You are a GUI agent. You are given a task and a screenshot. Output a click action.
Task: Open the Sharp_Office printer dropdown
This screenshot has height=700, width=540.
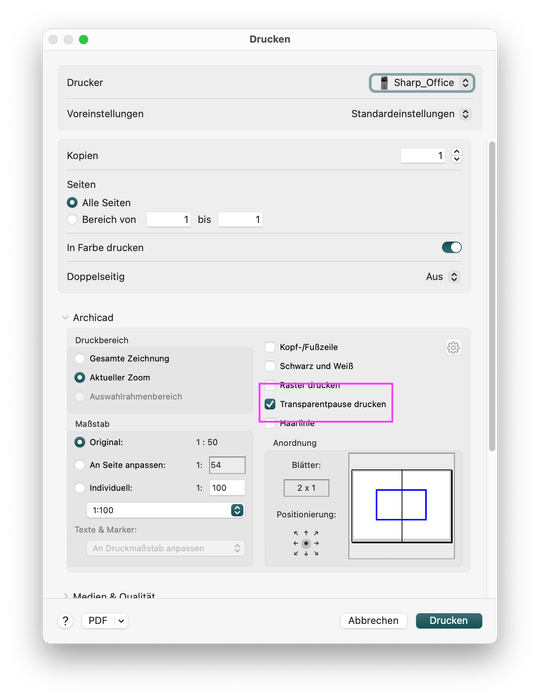coord(422,83)
